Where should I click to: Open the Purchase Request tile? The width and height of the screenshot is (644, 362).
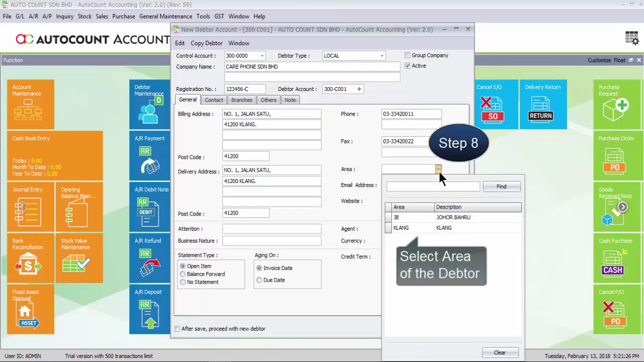[617, 104]
